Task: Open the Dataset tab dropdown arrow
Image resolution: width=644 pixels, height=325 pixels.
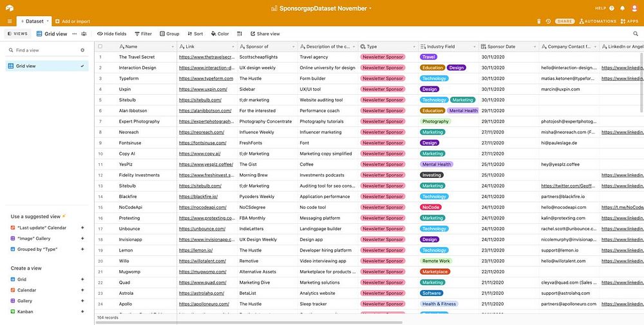Action: [x=48, y=21]
